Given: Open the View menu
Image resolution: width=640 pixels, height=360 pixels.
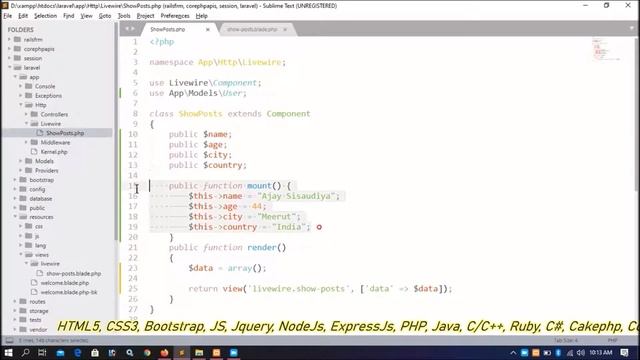Looking at the screenshot, I should (x=86, y=16).
